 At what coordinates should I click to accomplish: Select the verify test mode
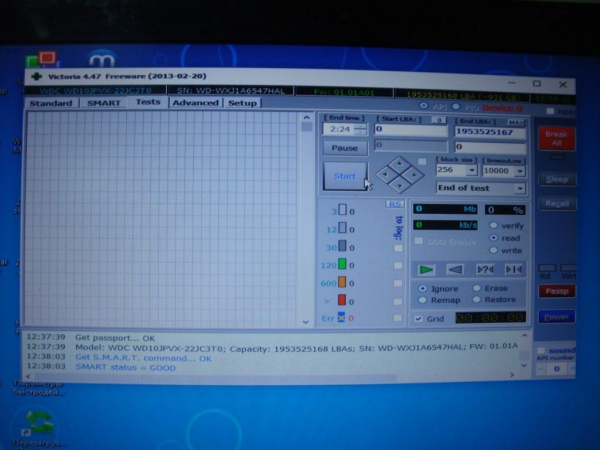tap(493, 225)
